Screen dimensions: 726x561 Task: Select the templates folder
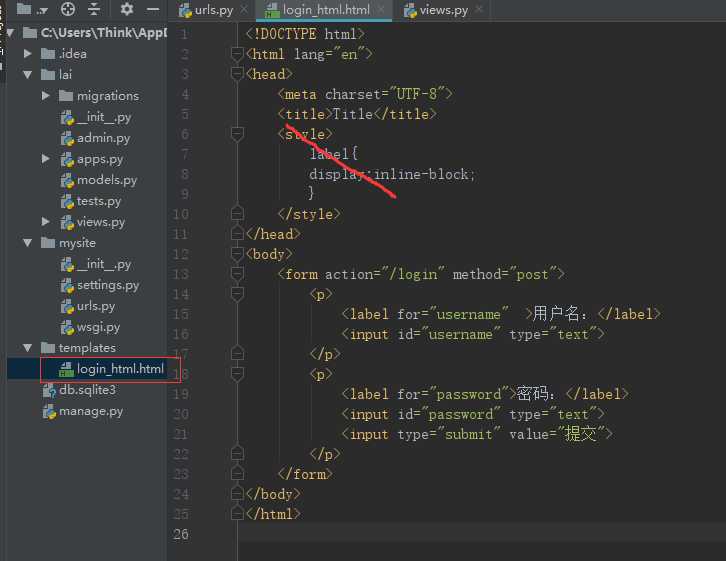pos(78,348)
